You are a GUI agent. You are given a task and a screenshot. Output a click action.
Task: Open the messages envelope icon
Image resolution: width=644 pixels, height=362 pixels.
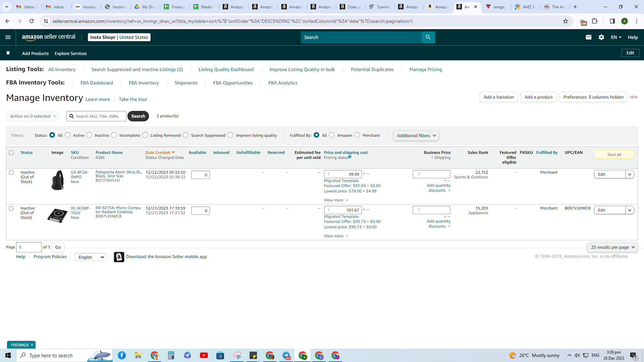point(588,37)
